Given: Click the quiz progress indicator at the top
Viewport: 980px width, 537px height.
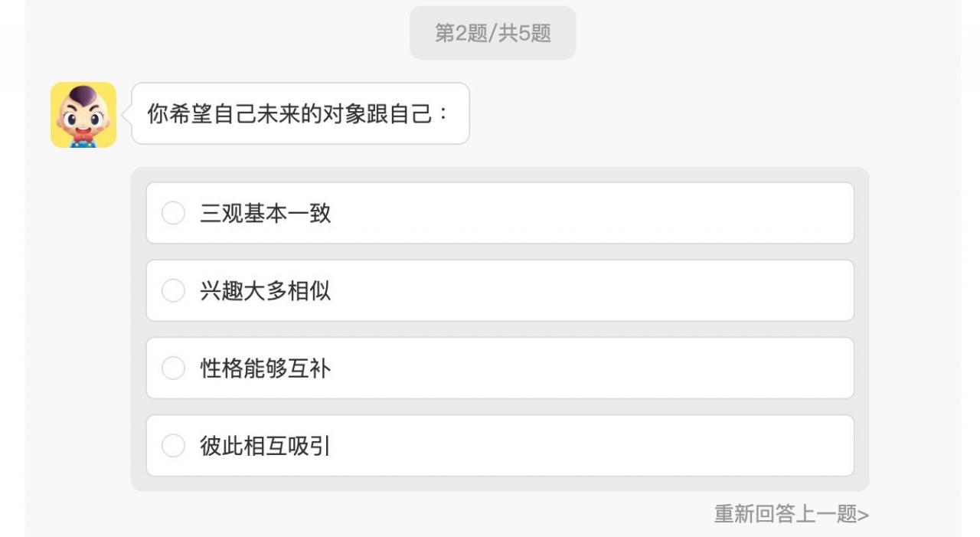Looking at the screenshot, I should [x=492, y=32].
